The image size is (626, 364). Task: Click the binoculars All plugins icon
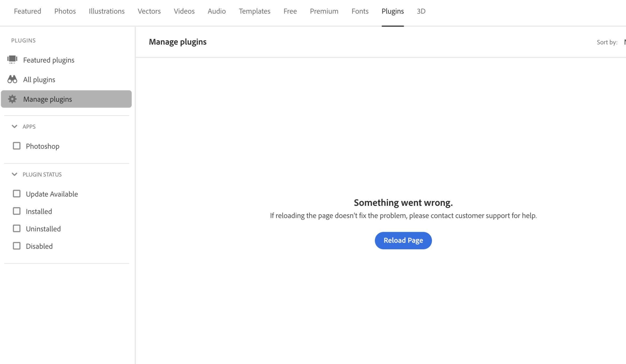pos(12,79)
